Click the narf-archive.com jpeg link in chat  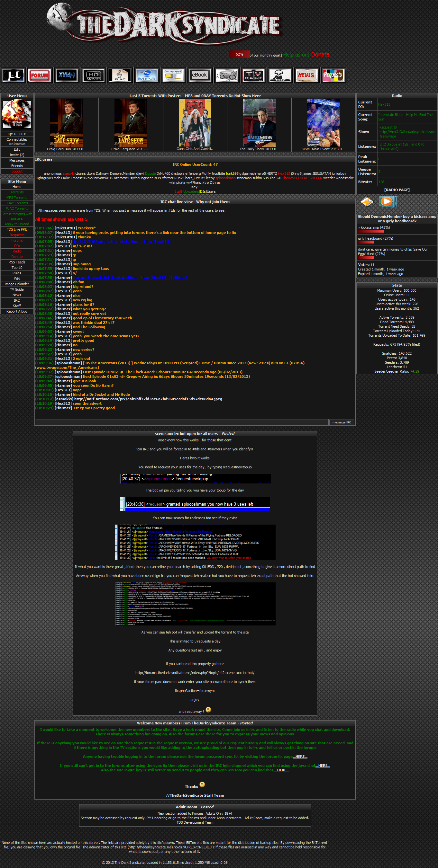(x=148, y=399)
